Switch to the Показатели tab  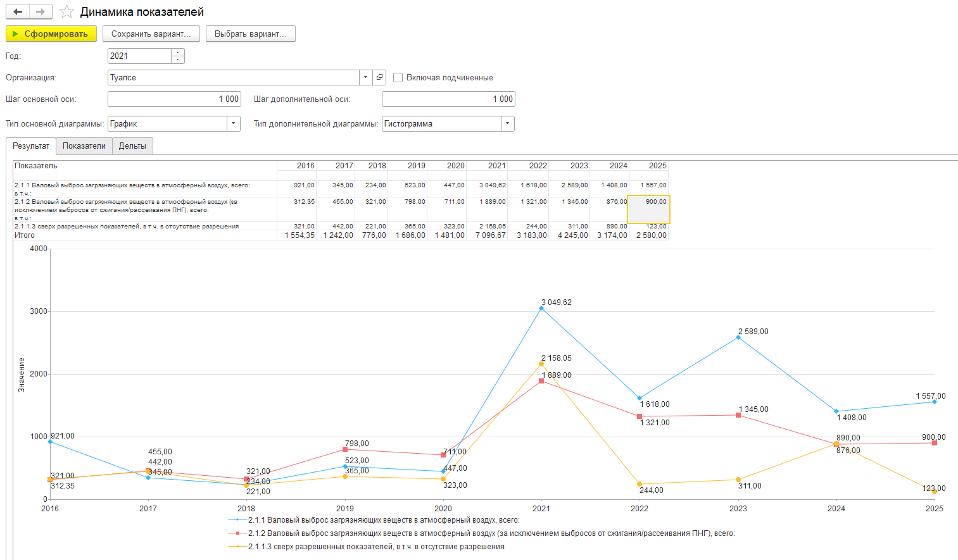point(84,146)
